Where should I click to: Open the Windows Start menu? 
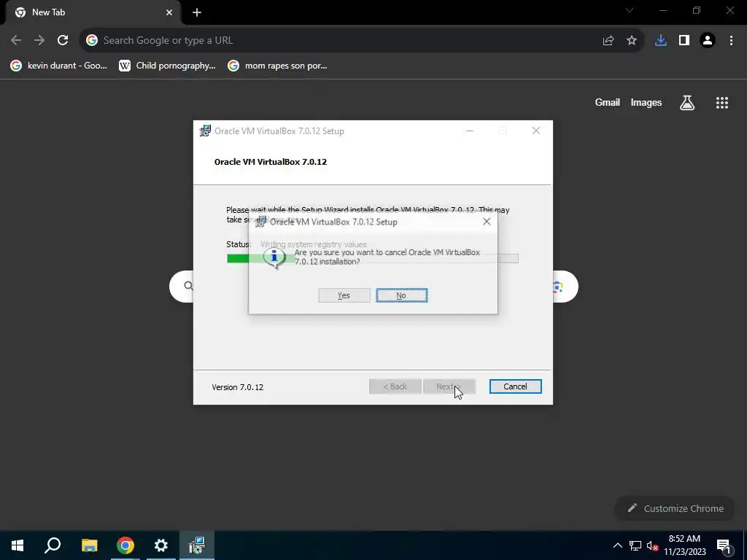pyautogui.click(x=18, y=545)
